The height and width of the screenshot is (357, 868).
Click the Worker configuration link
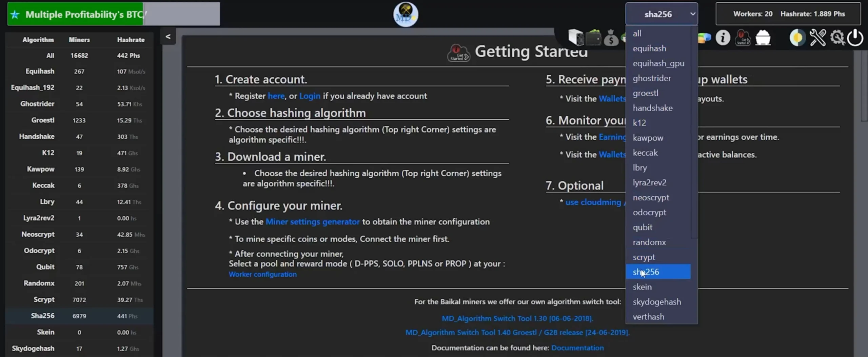(x=262, y=274)
